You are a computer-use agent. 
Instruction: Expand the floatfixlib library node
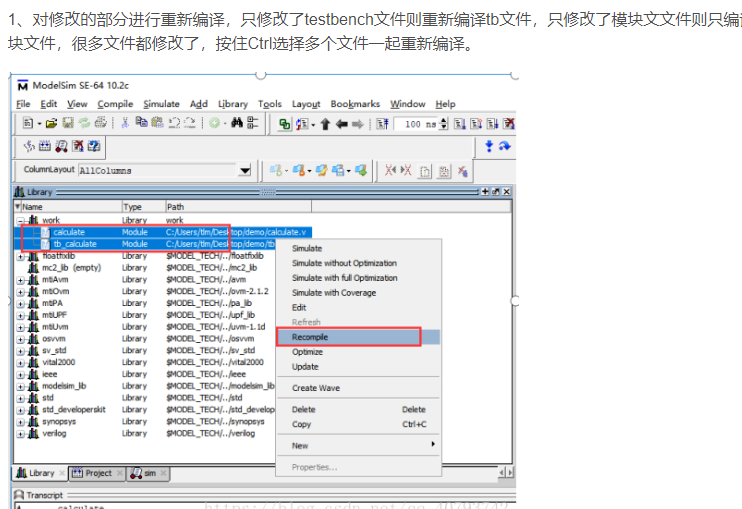coord(20,256)
